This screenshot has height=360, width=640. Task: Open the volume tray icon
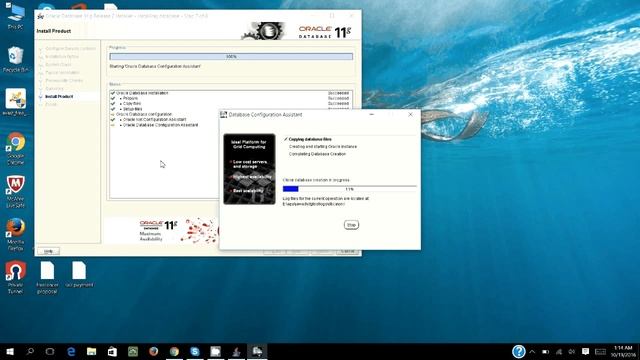tap(572, 351)
